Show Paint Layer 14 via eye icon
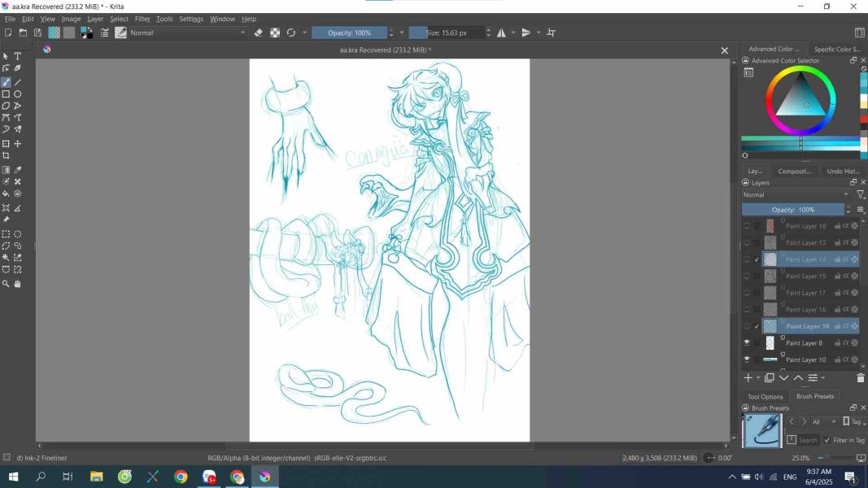This screenshot has height=488, width=868. pyautogui.click(x=747, y=259)
